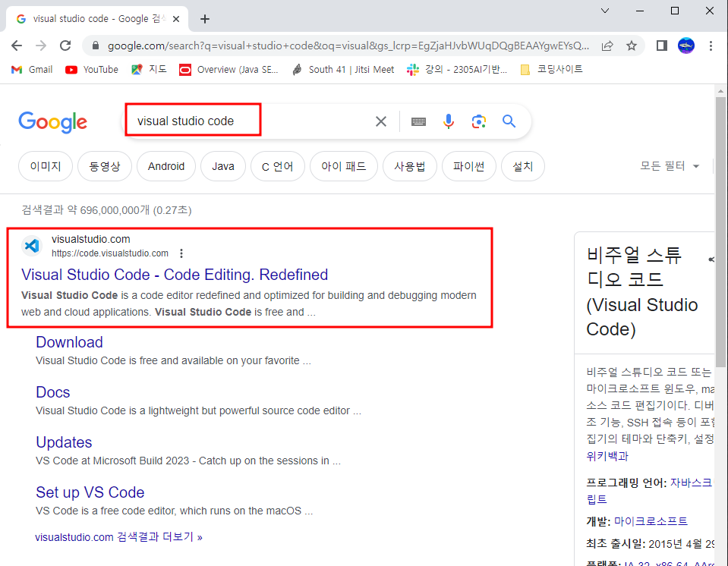Open Visual Studio Code - Code Editing. Redefined
728x566 pixels.
tap(175, 275)
